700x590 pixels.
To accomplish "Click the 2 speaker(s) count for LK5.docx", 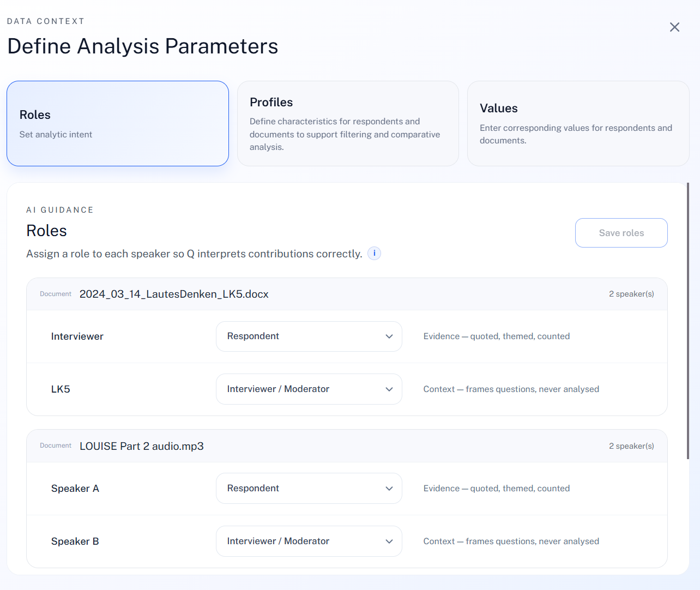I will point(631,294).
